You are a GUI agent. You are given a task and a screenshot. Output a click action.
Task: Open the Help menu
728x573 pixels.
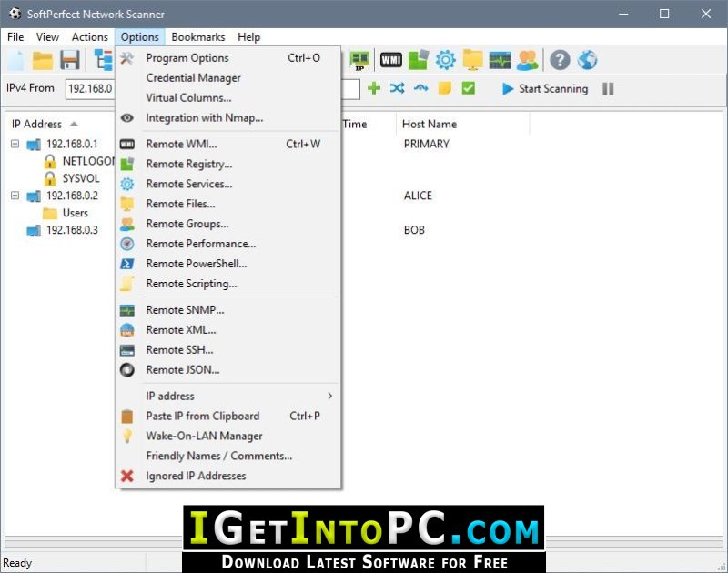(x=248, y=36)
